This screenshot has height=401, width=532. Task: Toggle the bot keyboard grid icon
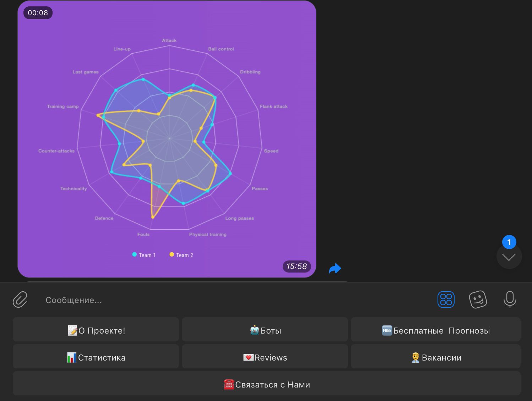(446, 300)
